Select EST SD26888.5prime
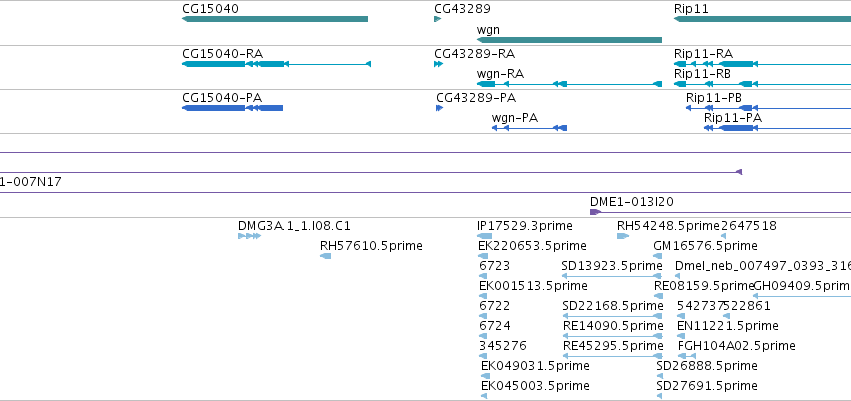The width and height of the screenshot is (851, 401). pos(659,376)
